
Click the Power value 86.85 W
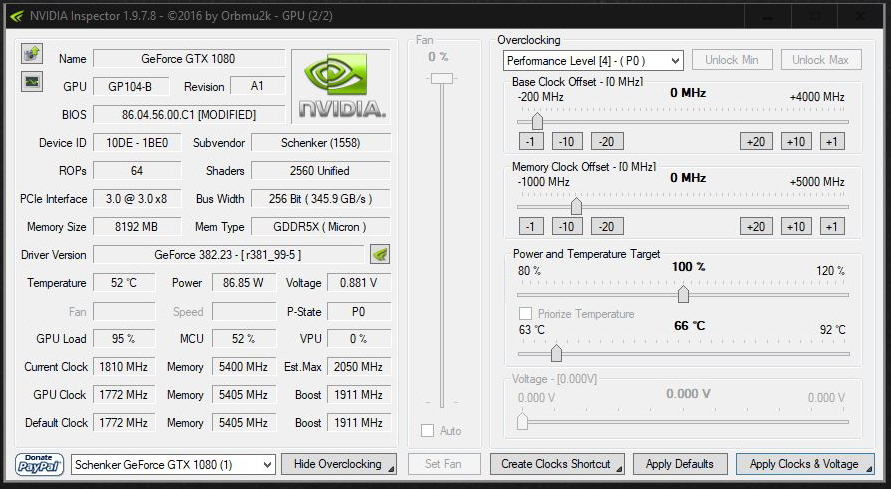[244, 283]
